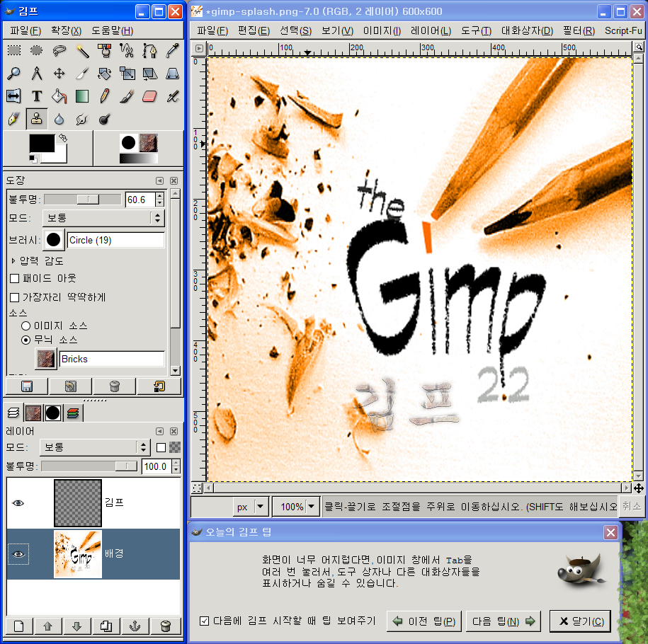The height and width of the screenshot is (644, 648).
Task: Select the Rotate tool
Action: click(105, 74)
